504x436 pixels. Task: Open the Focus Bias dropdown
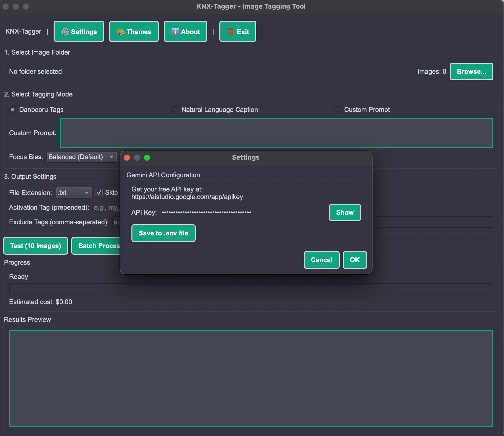click(x=82, y=157)
